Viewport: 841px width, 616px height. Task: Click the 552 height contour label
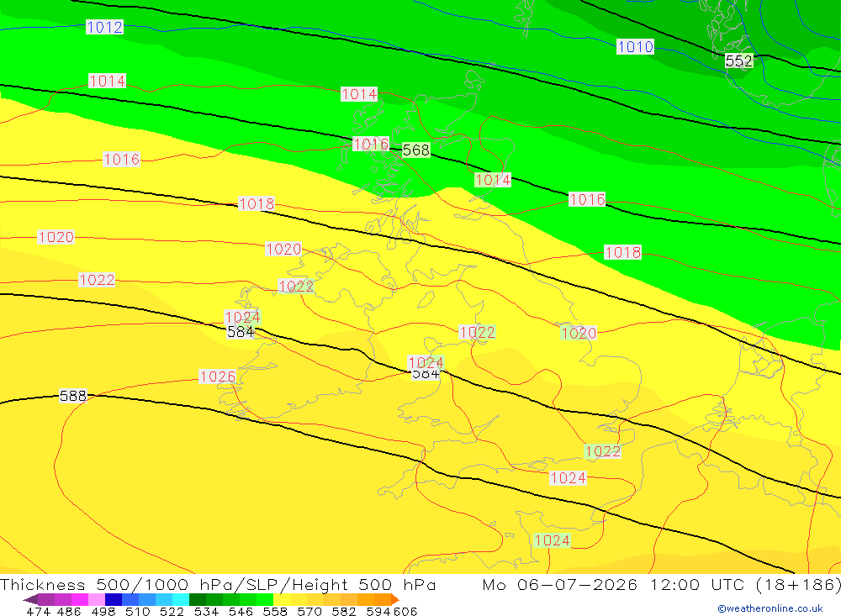(x=739, y=61)
